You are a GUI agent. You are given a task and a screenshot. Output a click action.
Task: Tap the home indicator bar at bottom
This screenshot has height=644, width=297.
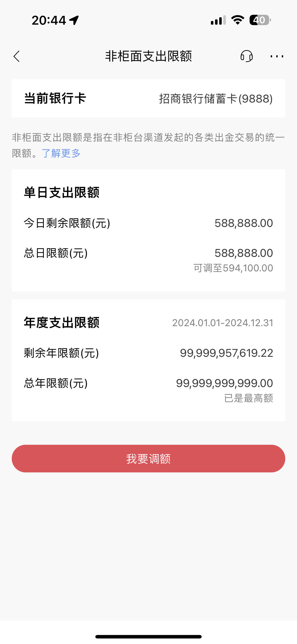148,637
